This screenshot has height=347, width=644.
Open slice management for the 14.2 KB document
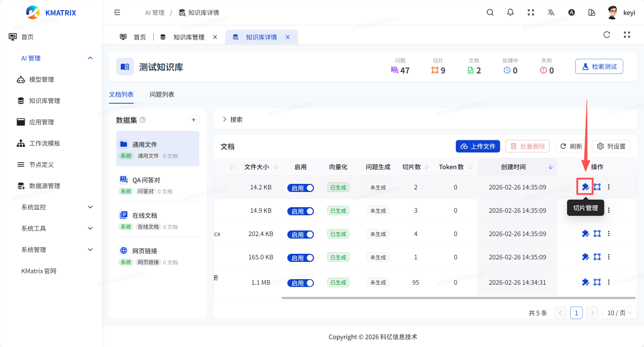[585, 187]
